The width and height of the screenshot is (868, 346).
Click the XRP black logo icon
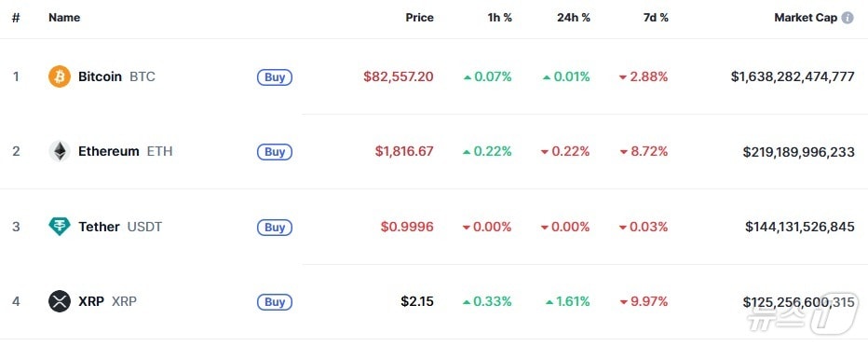tap(60, 301)
